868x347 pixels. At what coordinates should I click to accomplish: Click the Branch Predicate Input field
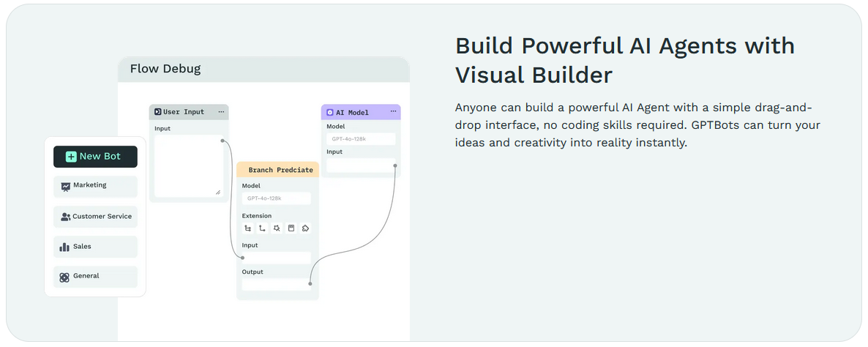click(276, 258)
